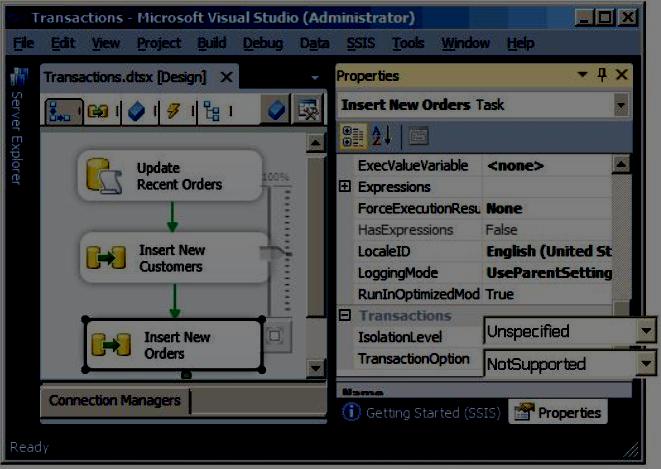
Task: Click the fit-to-window icon below zoom slider
Action: (x=275, y=336)
